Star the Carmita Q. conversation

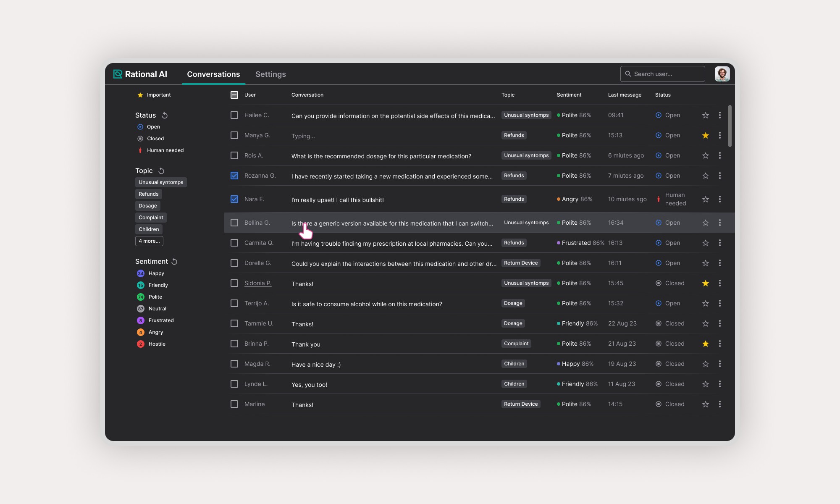[706, 243]
